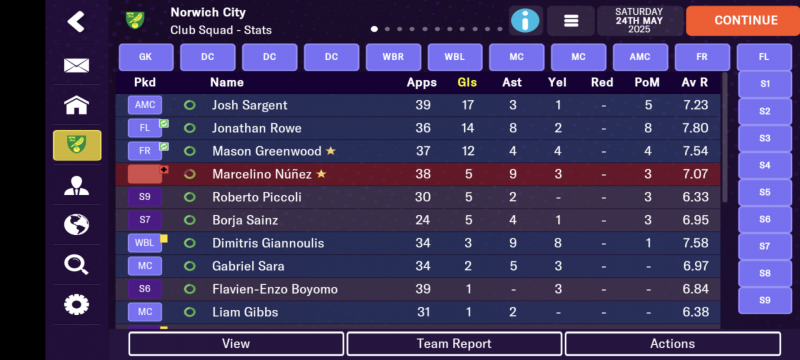Click the orange Continue button
The width and height of the screenshot is (800, 360).
coord(745,21)
